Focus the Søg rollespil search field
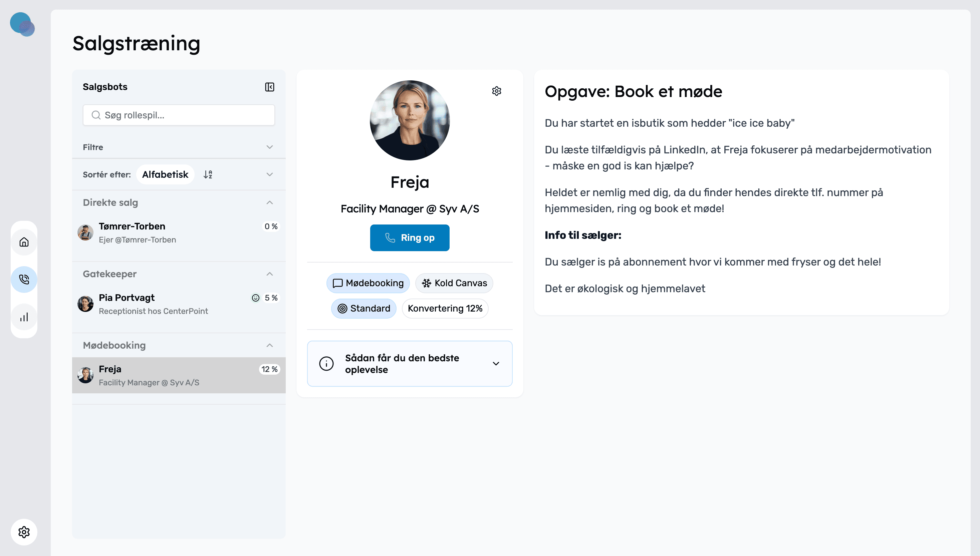The width and height of the screenshot is (980, 556). coord(179,115)
